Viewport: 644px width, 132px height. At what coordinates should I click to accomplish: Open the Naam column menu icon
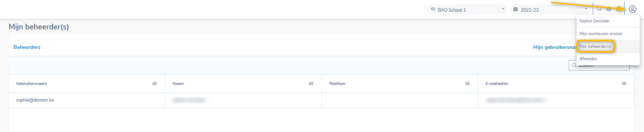point(311,84)
